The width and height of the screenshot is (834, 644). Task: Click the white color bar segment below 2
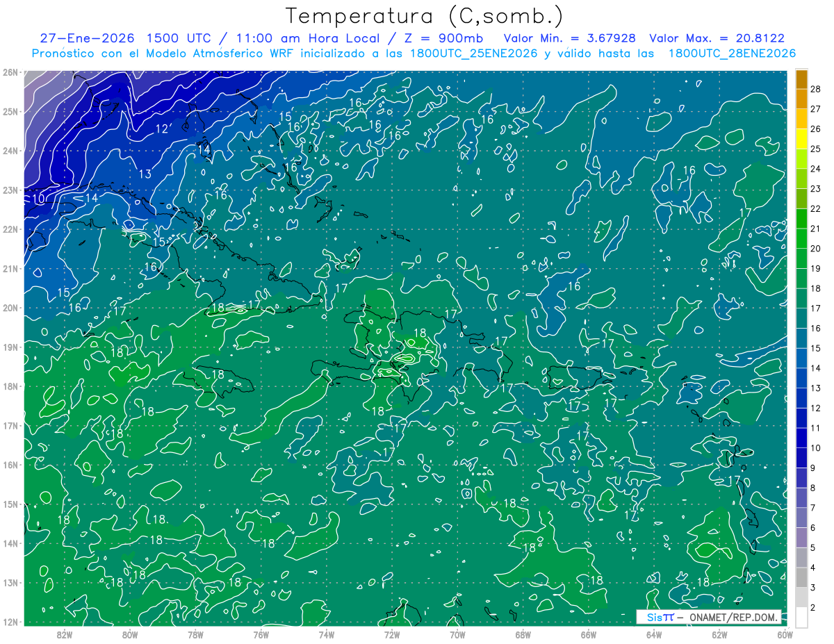pyautogui.click(x=801, y=616)
